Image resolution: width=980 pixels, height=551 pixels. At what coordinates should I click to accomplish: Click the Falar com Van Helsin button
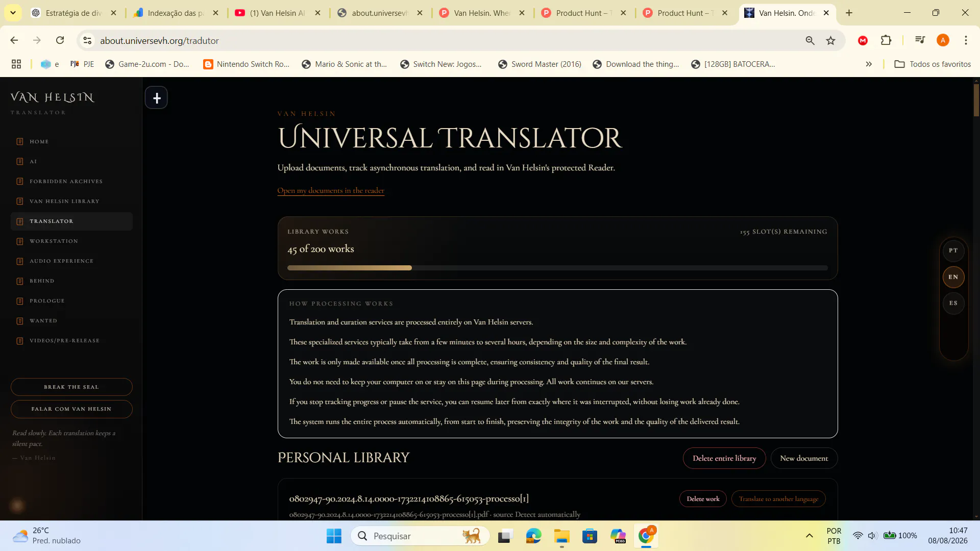(71, 409)
